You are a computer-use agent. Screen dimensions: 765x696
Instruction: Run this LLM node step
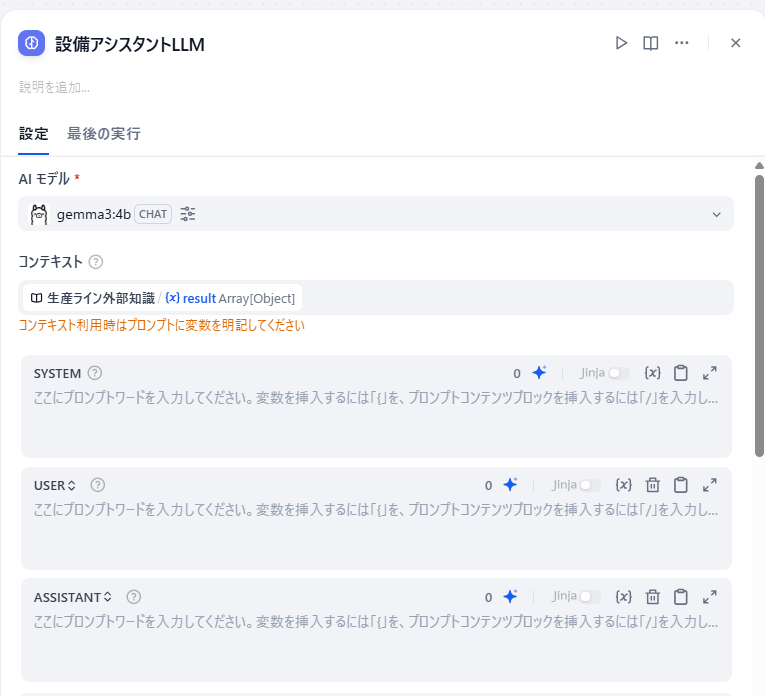[x=621, y=43]
